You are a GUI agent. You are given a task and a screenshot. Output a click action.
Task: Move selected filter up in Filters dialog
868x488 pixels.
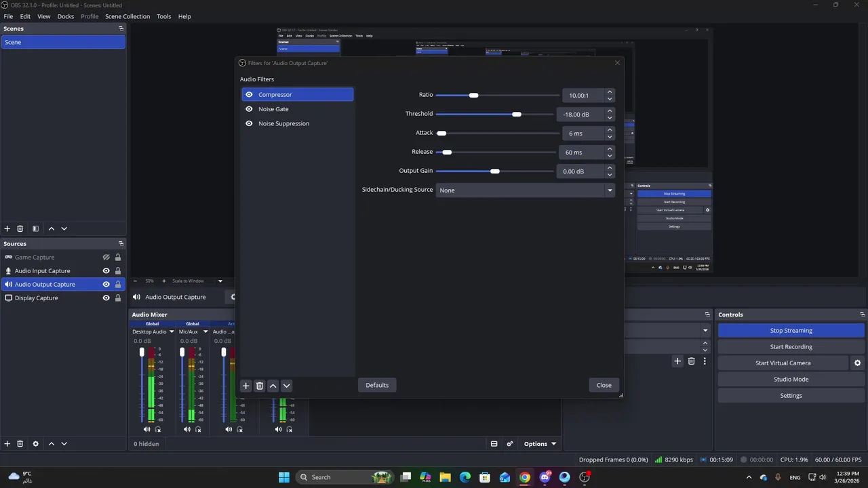(273, 386)
